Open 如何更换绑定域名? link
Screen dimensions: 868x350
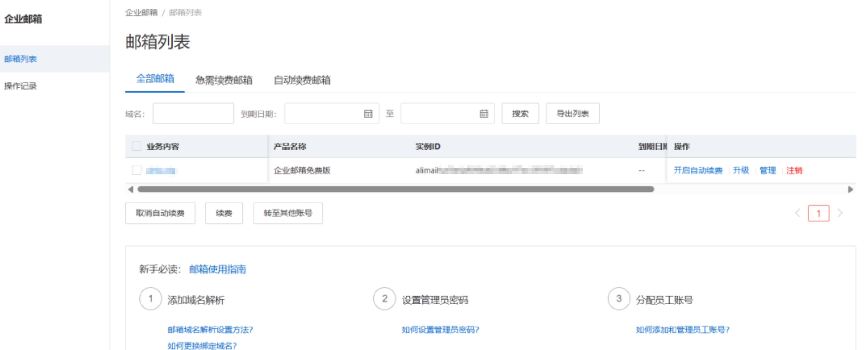(202, 346)
